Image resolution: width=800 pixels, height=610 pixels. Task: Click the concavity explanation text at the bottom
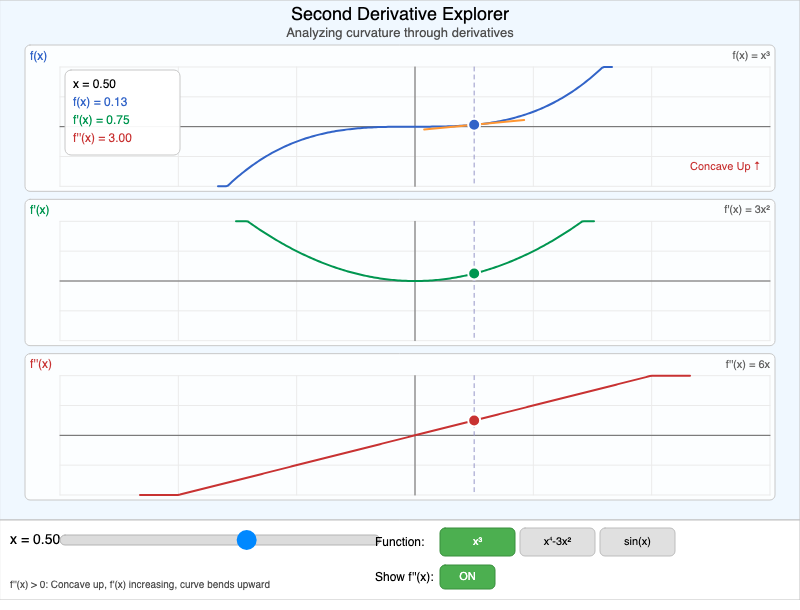[x=139, y=584]
